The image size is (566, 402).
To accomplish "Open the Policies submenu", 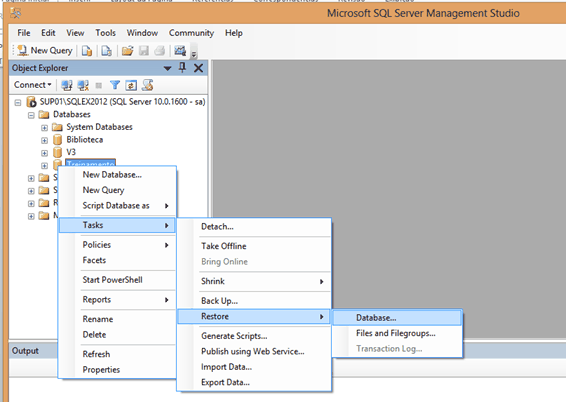I will point(118,245).
